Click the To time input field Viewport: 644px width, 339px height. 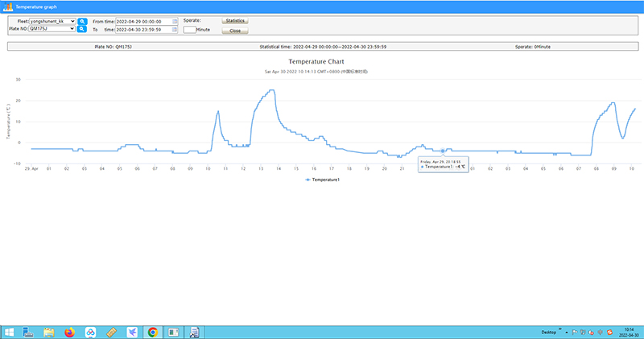[x=147, y=30]
